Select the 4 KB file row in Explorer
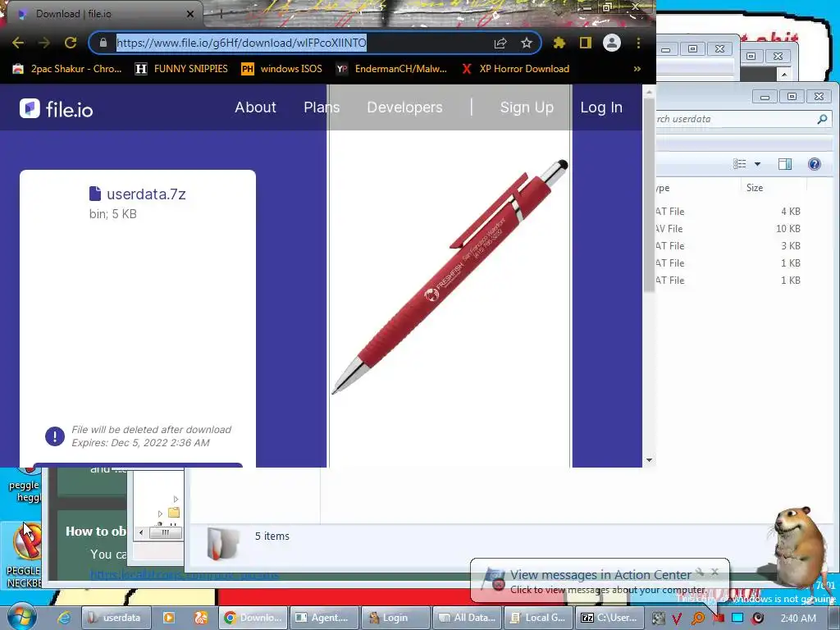 click(728, 212)
